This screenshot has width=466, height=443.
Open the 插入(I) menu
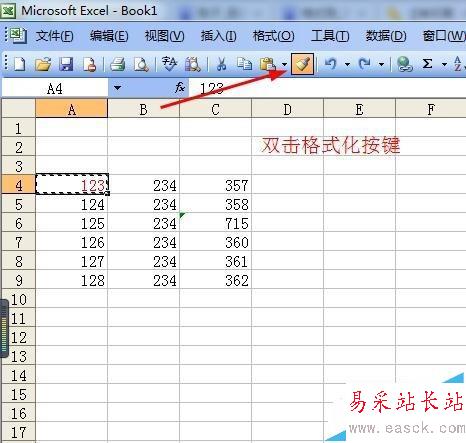(x=218, y=36)
